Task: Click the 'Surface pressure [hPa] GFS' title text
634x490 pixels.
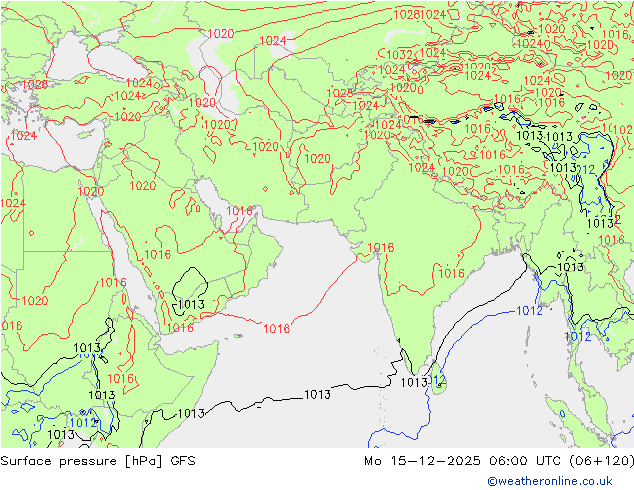Action: (x=98, y=461)
